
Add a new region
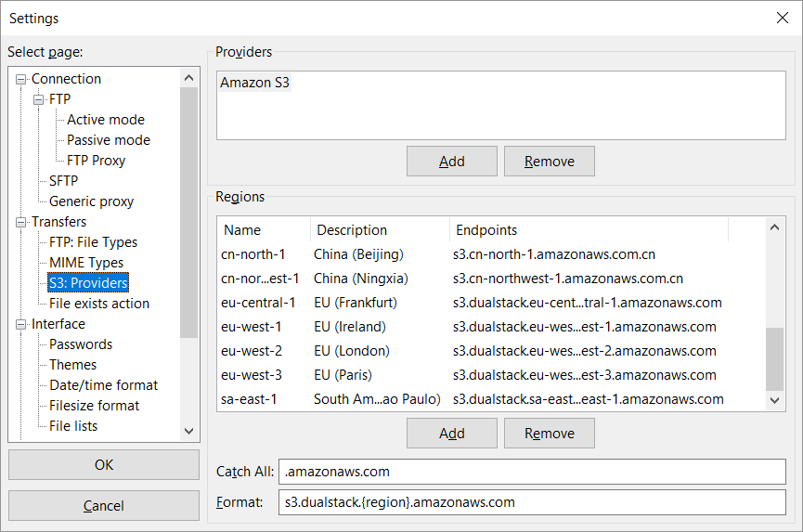tap(452, 434)
